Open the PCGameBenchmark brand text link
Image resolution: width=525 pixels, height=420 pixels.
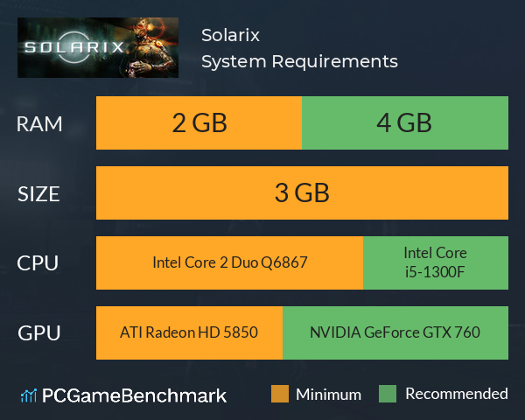coord(134,395)
